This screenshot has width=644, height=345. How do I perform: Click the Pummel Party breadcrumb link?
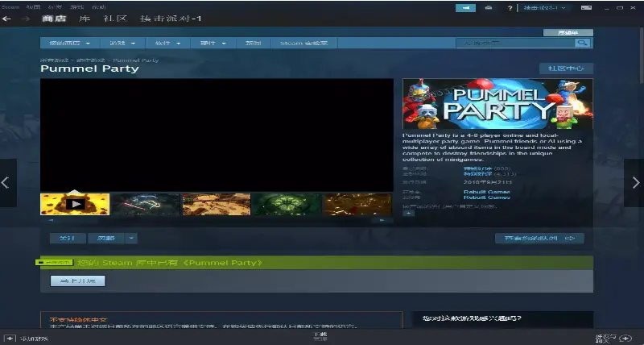pos(136,60)
